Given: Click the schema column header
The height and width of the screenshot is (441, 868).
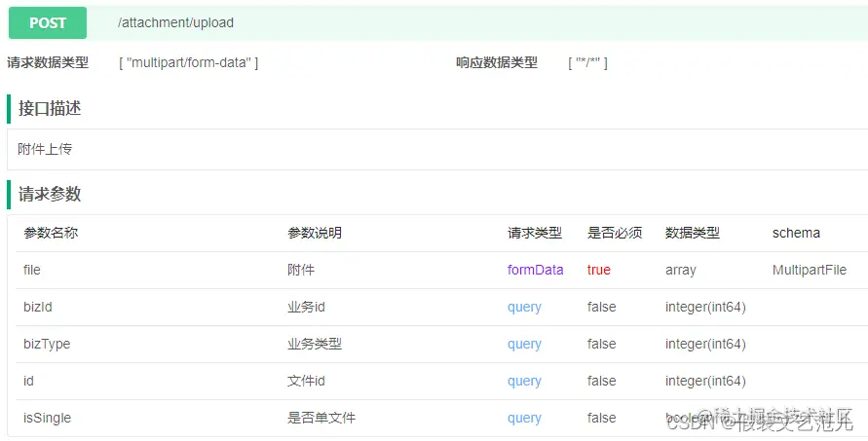Looking at the screenshot, I should [x=796, y=233].
